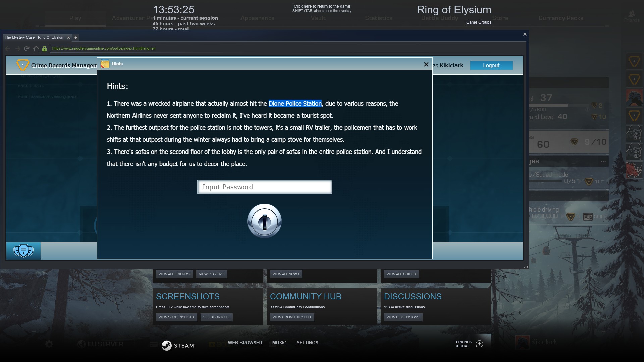Image resolution: width=644 pixels, height=362 pixels.
Task: Click View Community Hub button
Action: coord(291,317)
